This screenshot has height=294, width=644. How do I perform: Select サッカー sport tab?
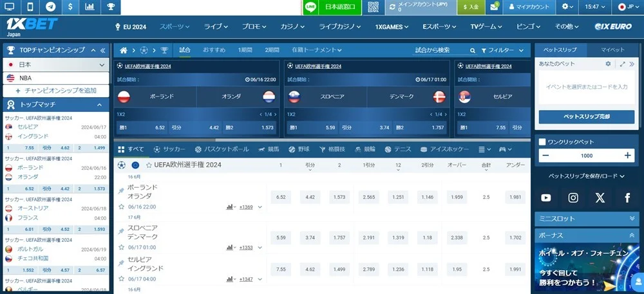(169, 149)
